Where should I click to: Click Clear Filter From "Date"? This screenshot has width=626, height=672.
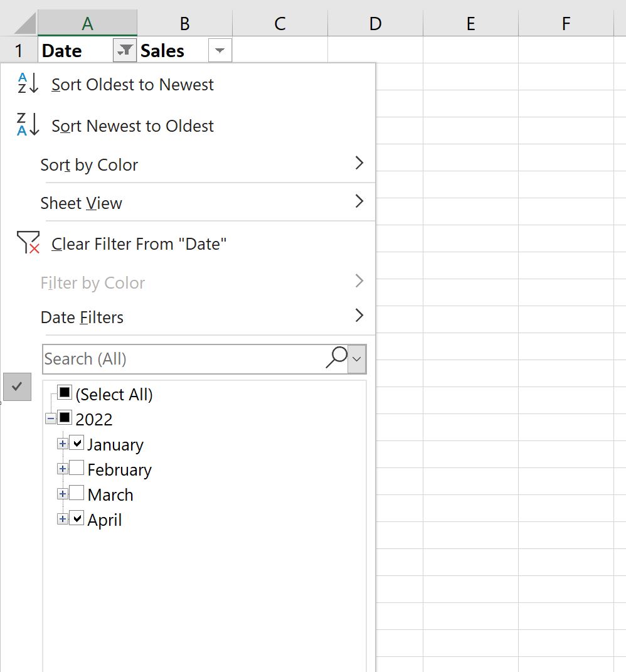tap(139, 243)
